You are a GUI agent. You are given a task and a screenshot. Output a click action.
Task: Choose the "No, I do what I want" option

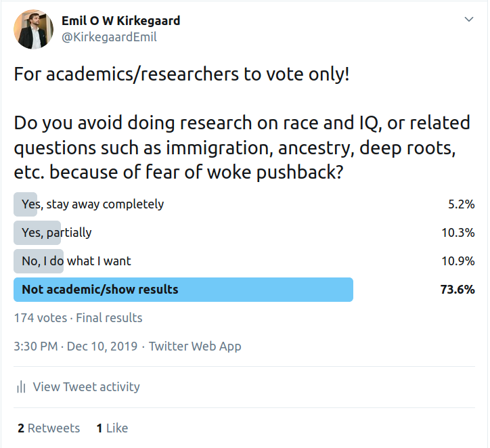pos(76,261)
